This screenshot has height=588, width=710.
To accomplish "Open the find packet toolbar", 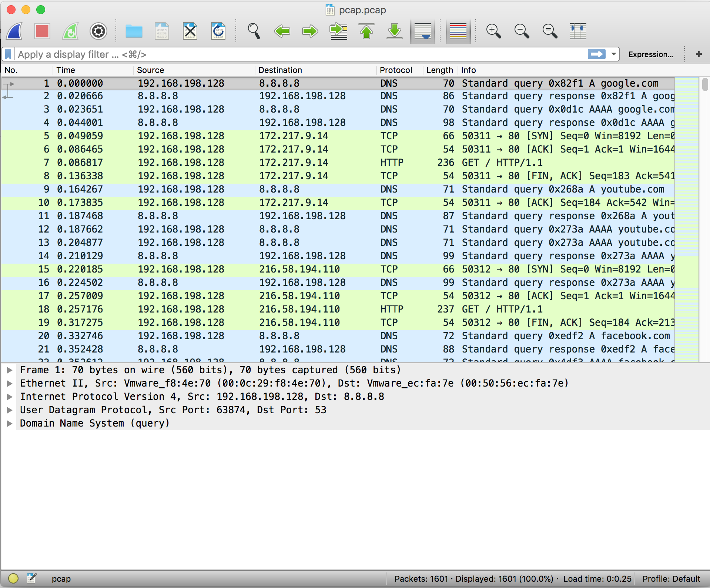I will coord(254,31).
